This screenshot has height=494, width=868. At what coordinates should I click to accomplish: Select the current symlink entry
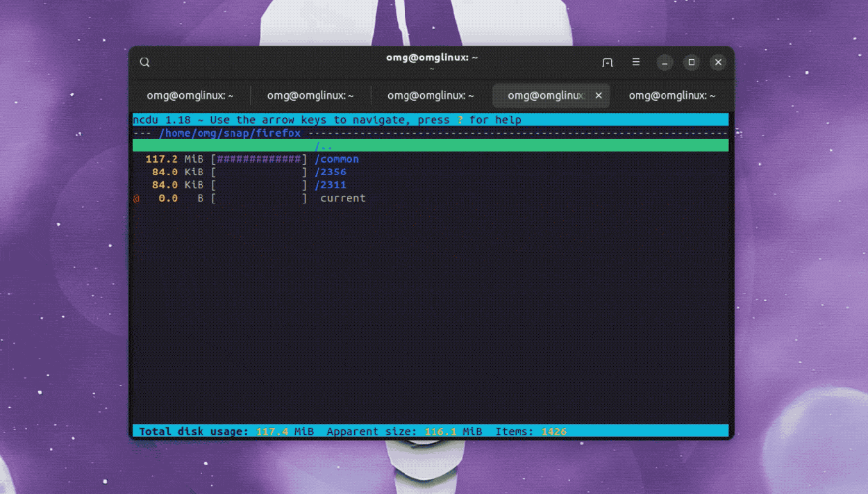[342, 198]
